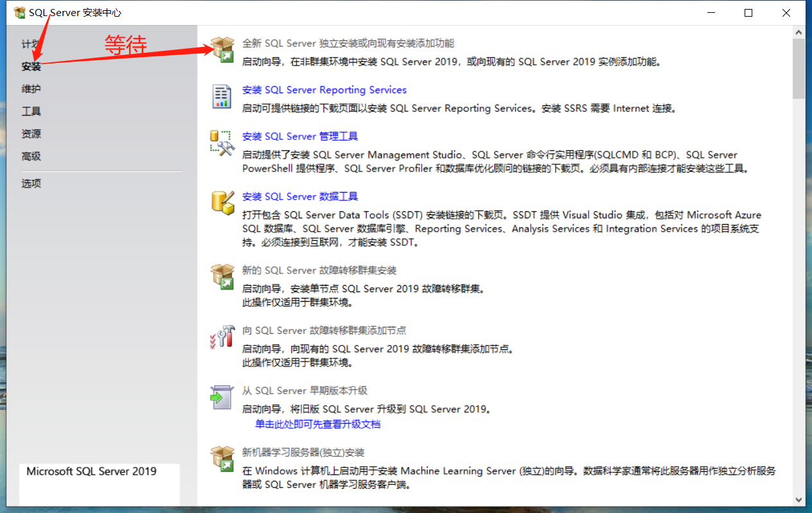This screenshot has width=812, height=513.
Task: Click 向 SQL Server 故障转移群集添加节点
Action: click(324, 330)
